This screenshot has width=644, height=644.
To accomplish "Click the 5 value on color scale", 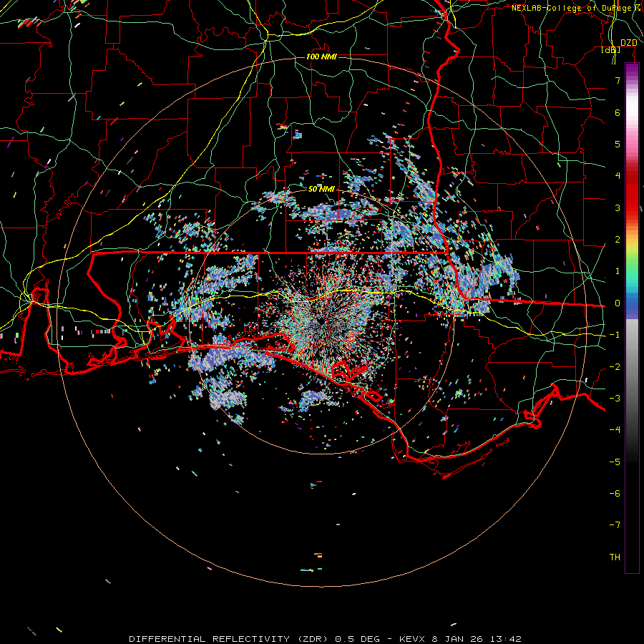I will pyautogui.click(x=618, y=144).
